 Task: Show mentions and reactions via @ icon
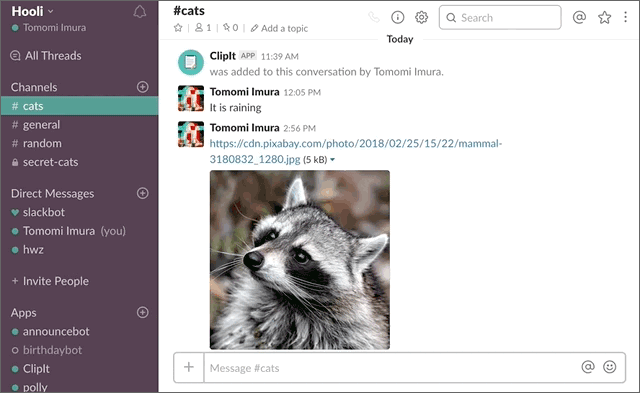(579, 17)
